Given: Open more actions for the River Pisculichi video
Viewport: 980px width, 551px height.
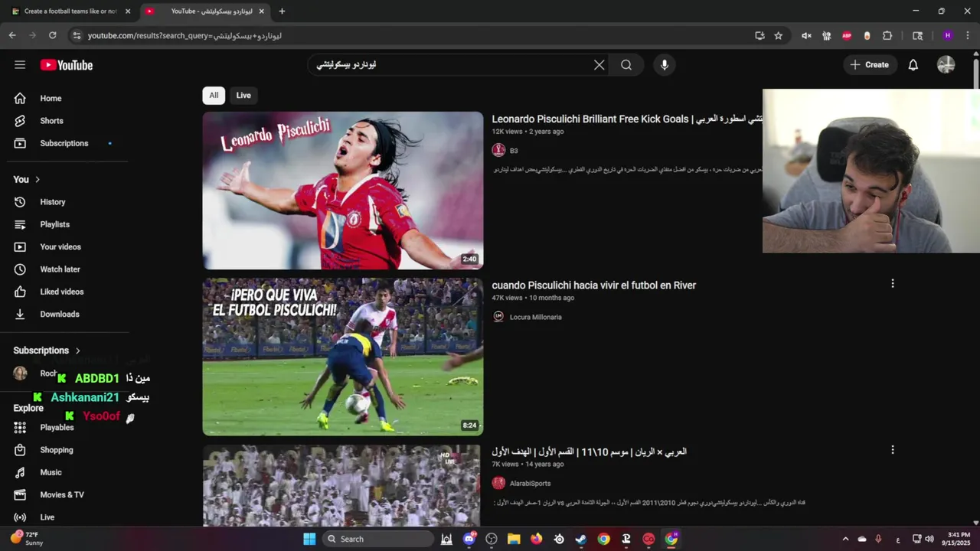Looking at the screenshot, I should [892, 284].
